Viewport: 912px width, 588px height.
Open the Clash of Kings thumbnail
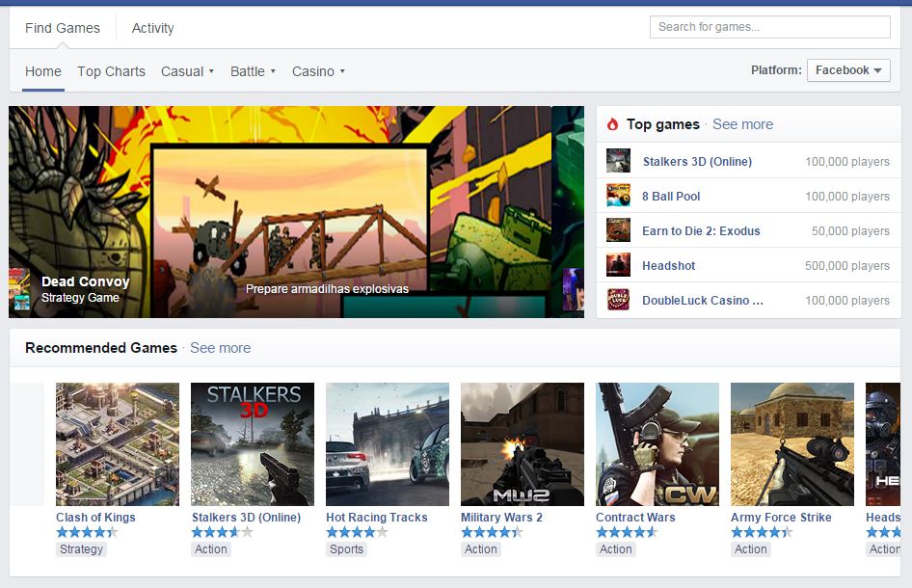pyautogui.click(x=118, y=444)
